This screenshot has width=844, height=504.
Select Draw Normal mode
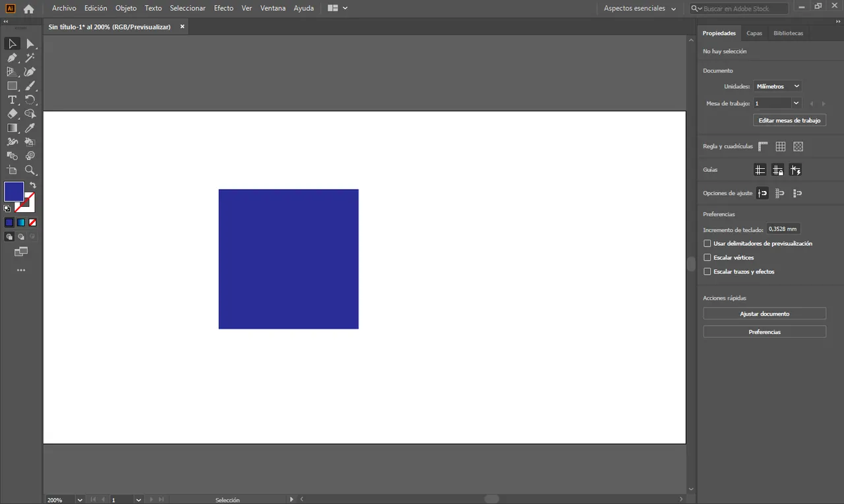pyautogui.click(x=9, y=237)
